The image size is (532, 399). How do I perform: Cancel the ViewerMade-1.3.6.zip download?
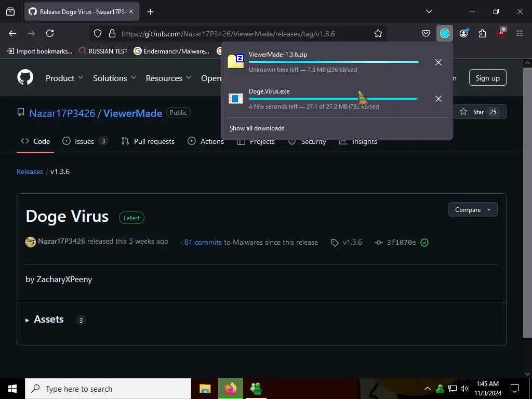pos(438,62)
